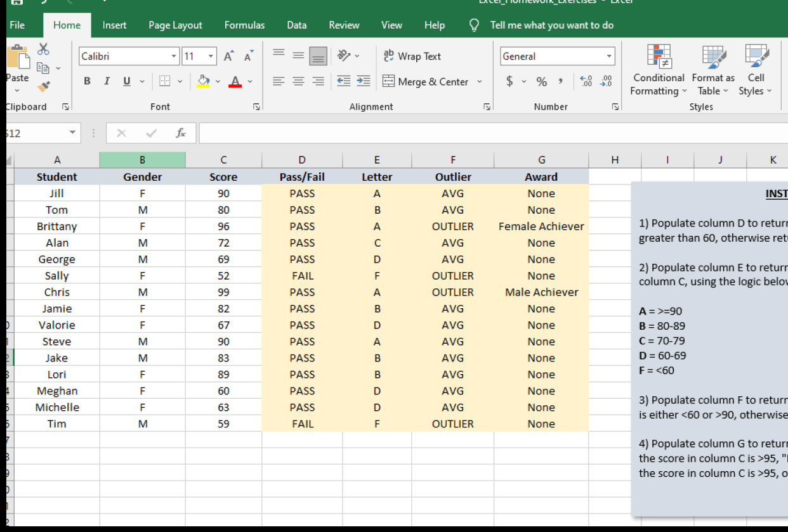This screenshot has width=788, height=532.
Task: Switch to the Data tab
Action: (296, 25)
